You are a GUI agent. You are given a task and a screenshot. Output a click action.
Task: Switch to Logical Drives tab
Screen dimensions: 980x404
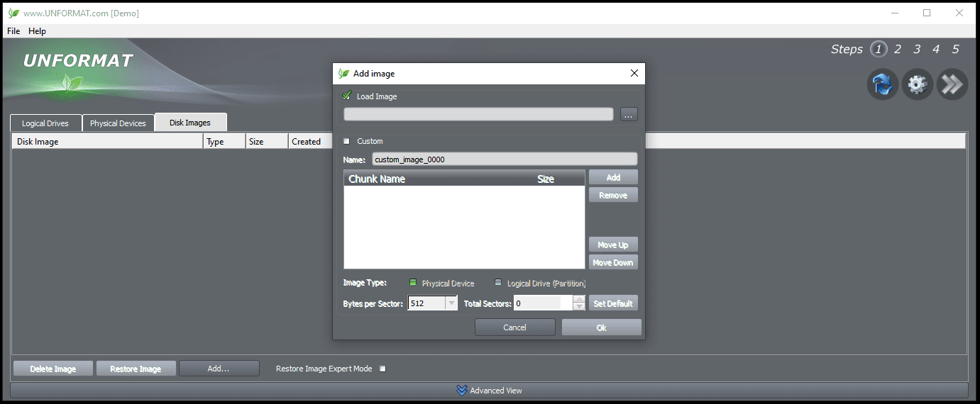point(45,123)
